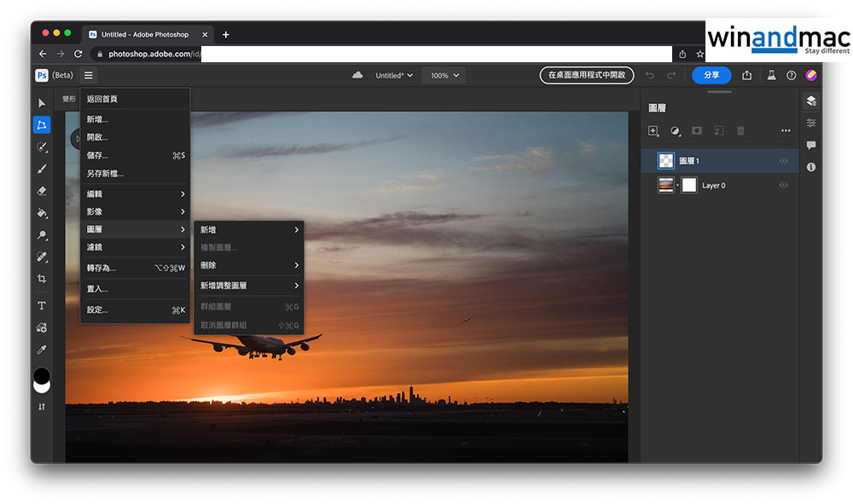Viewport: 853px width, 504px height.
Task: Click the add new layer icon
Action: [653, 130]
